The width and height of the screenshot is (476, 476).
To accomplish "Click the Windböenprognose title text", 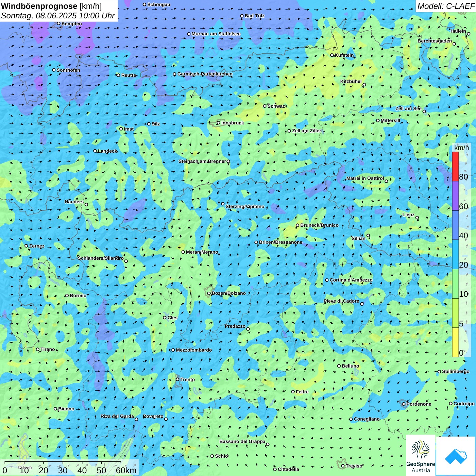I will (x=39, y=6).
